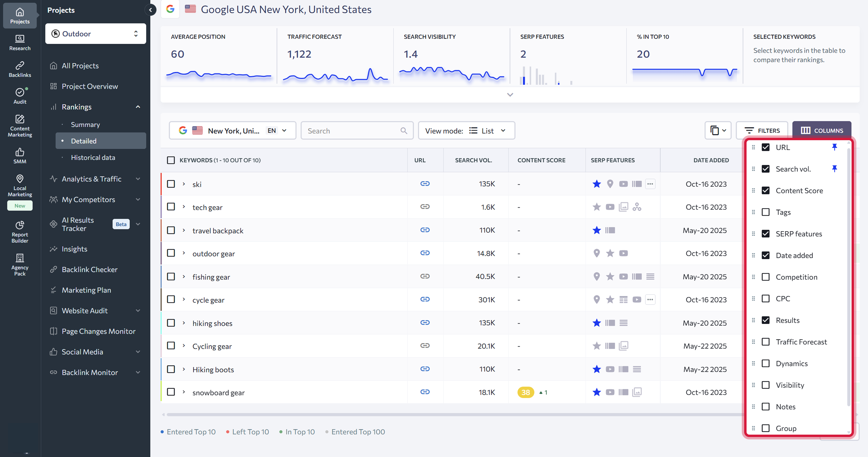Open the View mode List dropdown
This screenshot has width=868, height=457.
tap(466, 130)
